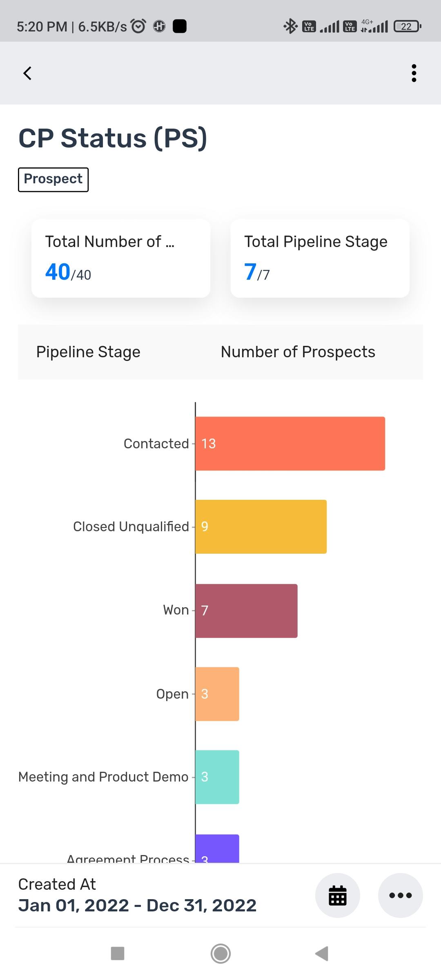The width and height of the screenshot is (441, 980).
Task: Tap the Created At date range text
Action: [137, 906]
